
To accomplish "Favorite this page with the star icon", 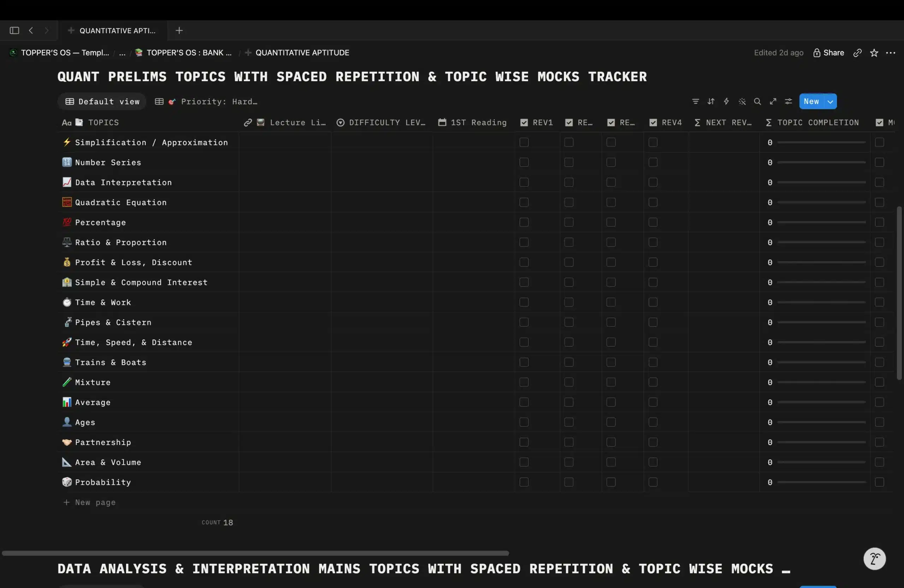I will (x=874, y=53).
